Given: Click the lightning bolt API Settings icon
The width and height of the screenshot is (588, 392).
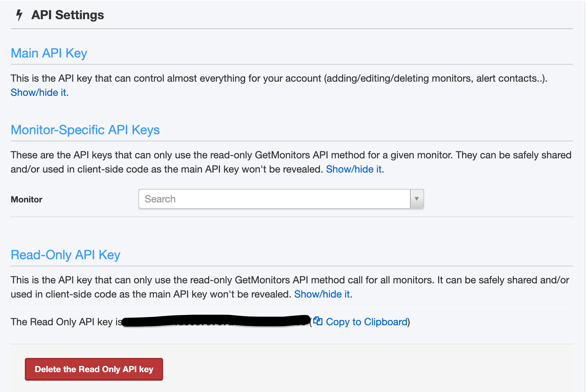Looking at the screenshot, I should pyautogui.click(x=19, y=15).
